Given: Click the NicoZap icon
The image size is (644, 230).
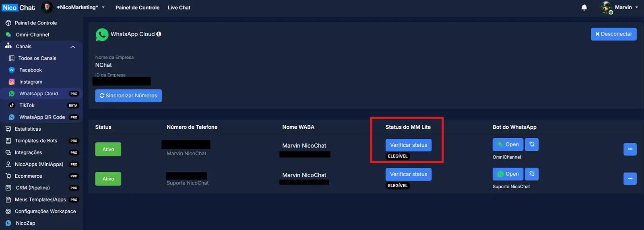Looking at the screenshot, I should (x=8, y=223).
